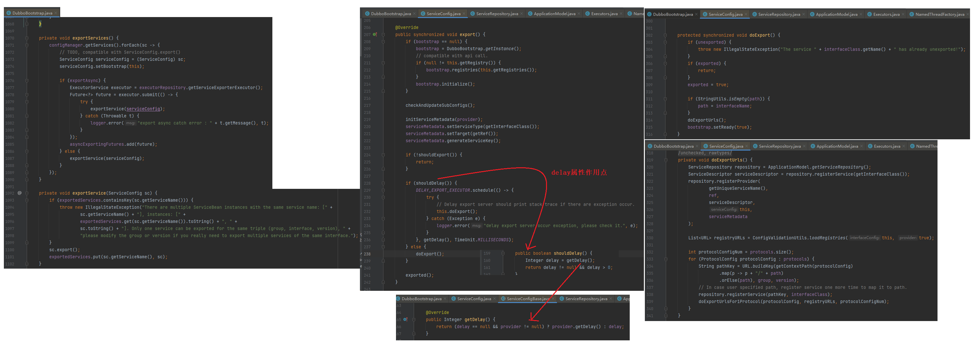Image resolution: width=980 pixels, height=350 pixels.
Task: Switch to the NamedThreadFactory.java tab
Action: pyautogui.click(x=939, y=14)
